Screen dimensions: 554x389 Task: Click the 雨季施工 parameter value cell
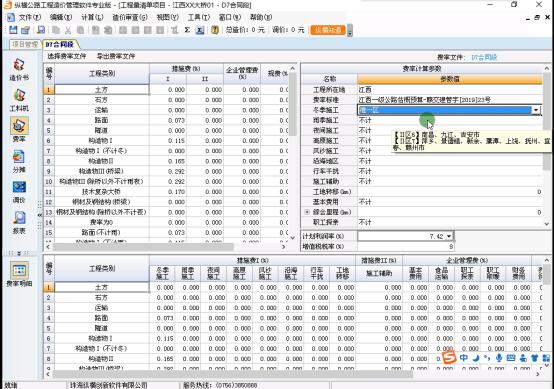[449, 120]
